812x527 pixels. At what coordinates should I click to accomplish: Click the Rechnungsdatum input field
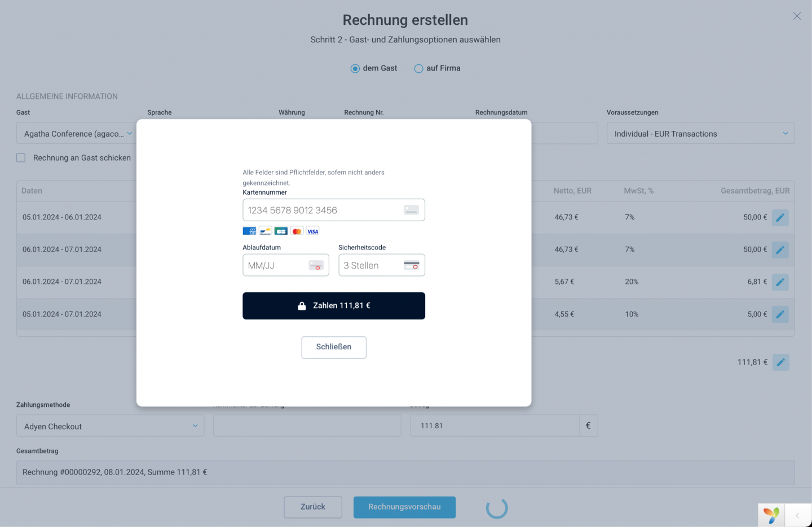[x=564, y=133]
